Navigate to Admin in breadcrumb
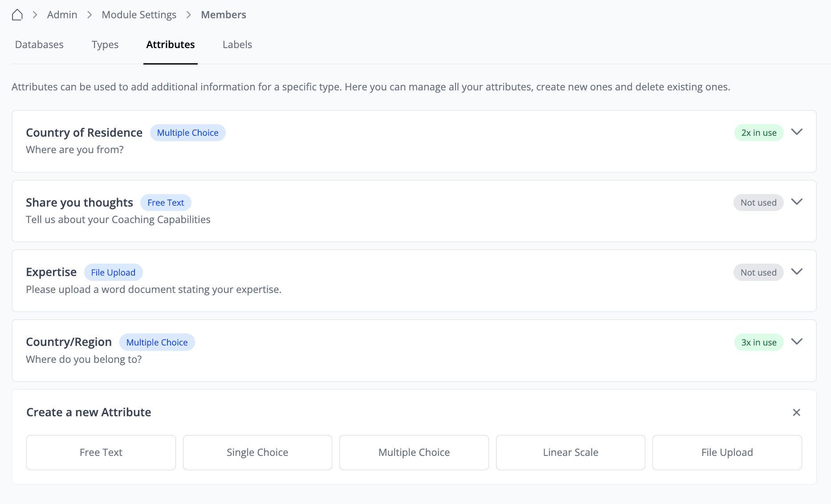This screenshot has height=504, width=831. coord(62,15)
